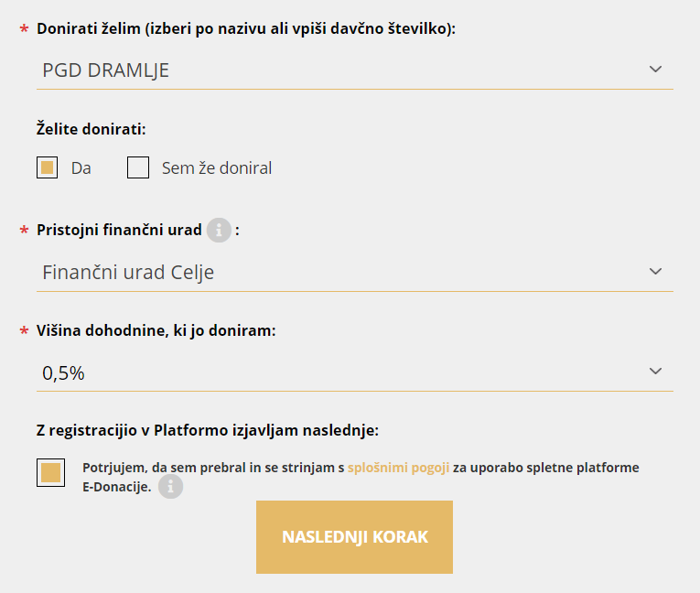Open the Finančni urad Celje dropdown
Viewport: 700px width, 593px height.
[339, 272]
